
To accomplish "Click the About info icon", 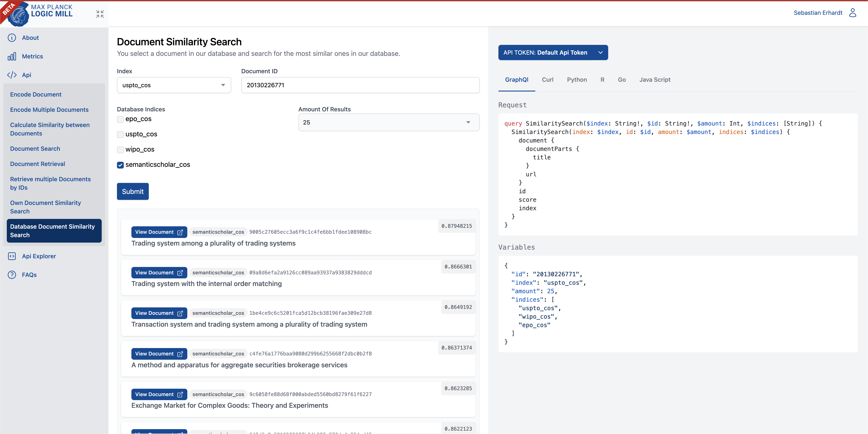I will 12,38.
